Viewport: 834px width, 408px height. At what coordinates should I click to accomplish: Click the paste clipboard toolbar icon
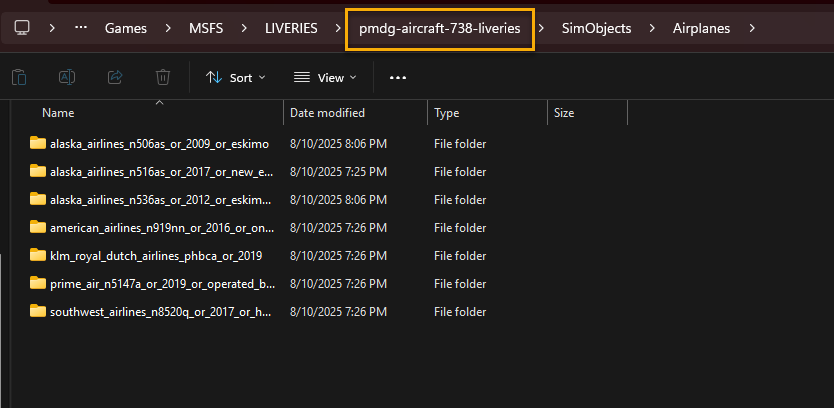pos(19,78)
